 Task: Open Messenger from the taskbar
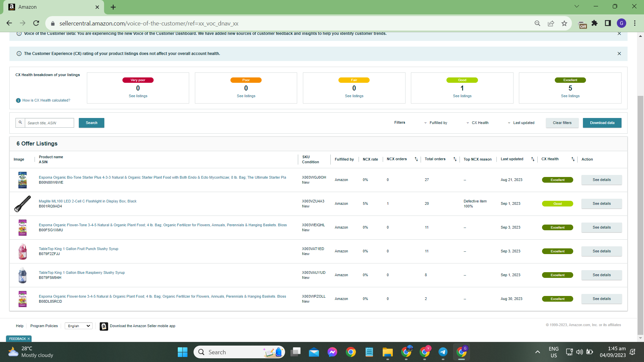point(332,352)
